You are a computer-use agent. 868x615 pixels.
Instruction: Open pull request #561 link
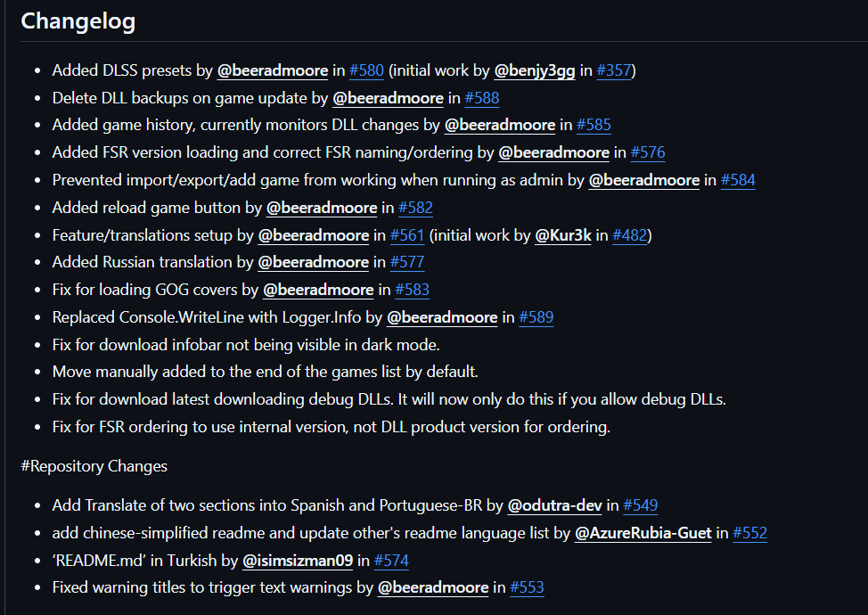pos(407,235)
